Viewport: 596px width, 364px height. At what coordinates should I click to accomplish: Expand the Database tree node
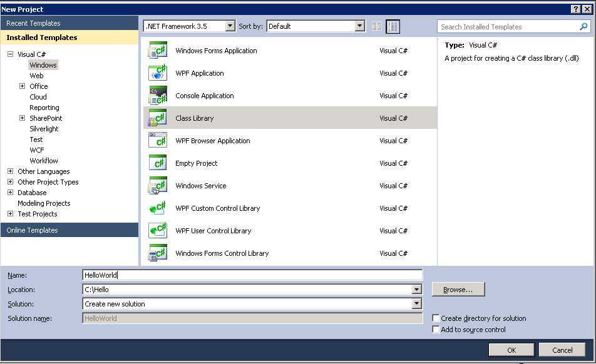10,193
